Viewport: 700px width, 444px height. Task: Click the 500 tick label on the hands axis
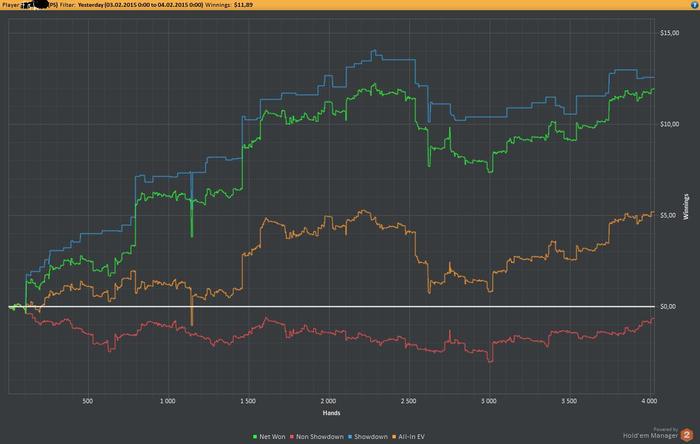click(x=88, y=401)
